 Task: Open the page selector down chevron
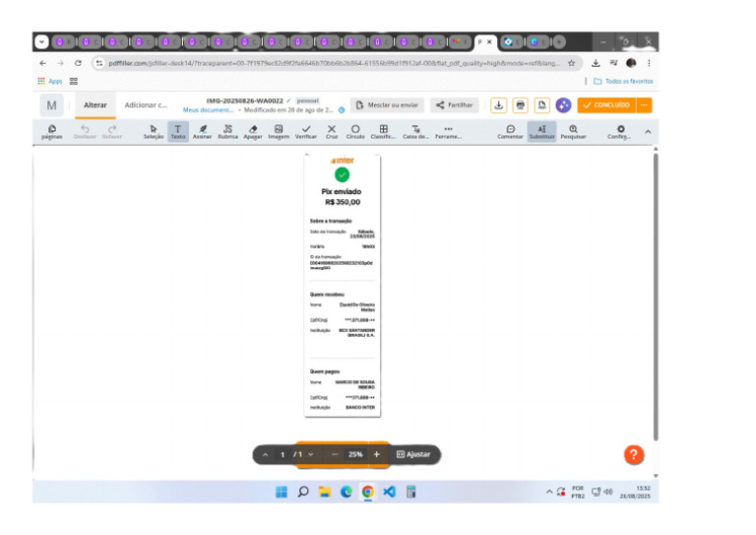[311, 454]
